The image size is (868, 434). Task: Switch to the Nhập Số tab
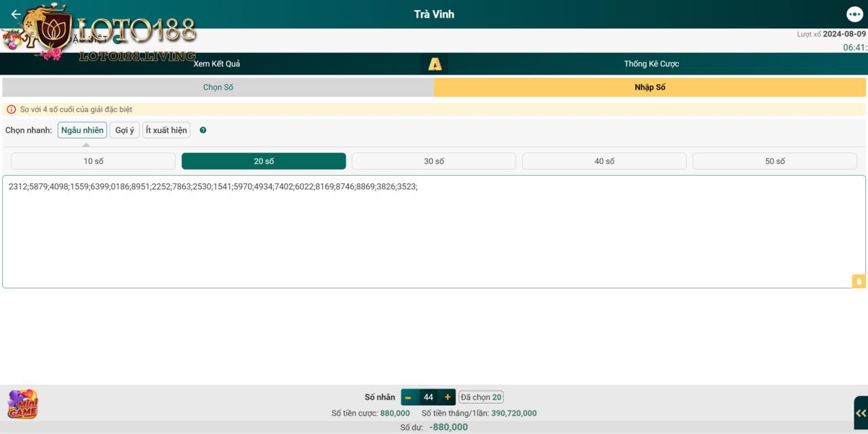pos(650,87)
